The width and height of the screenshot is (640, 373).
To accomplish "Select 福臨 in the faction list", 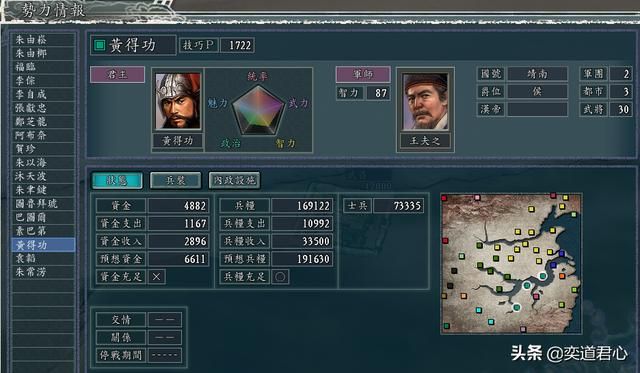I will pos(43,67).
